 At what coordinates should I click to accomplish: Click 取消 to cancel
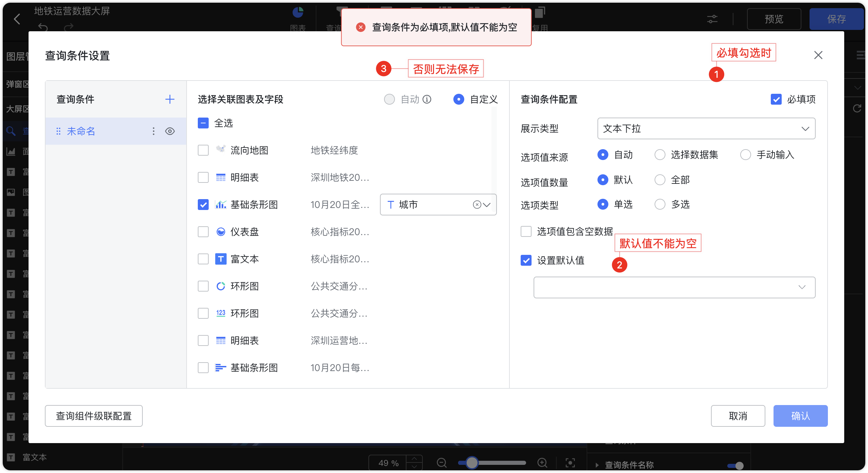click(738, 416)
